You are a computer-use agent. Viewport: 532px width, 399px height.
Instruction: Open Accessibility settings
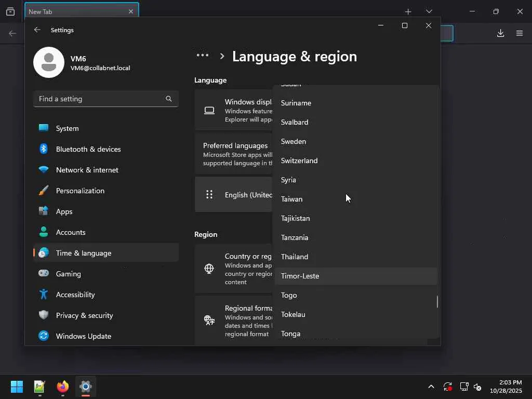click(x=106, y=295)
